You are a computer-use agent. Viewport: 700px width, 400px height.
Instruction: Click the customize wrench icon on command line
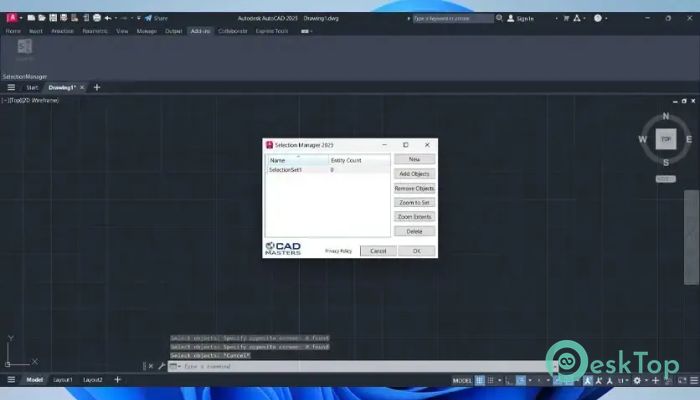[162, 366]
